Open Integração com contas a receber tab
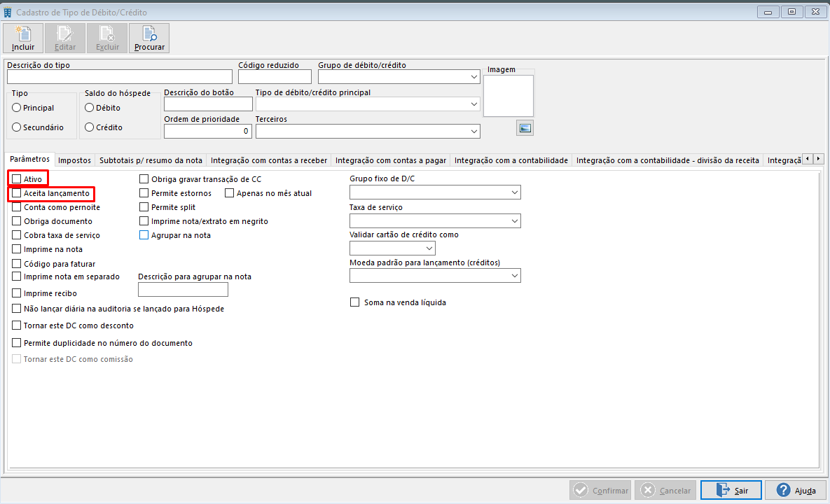The height and width of the screenshot is (504, 830). pos(269,160)
